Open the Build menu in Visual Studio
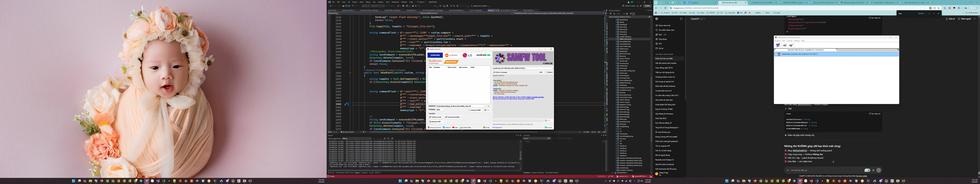 [x=361, y=2]
